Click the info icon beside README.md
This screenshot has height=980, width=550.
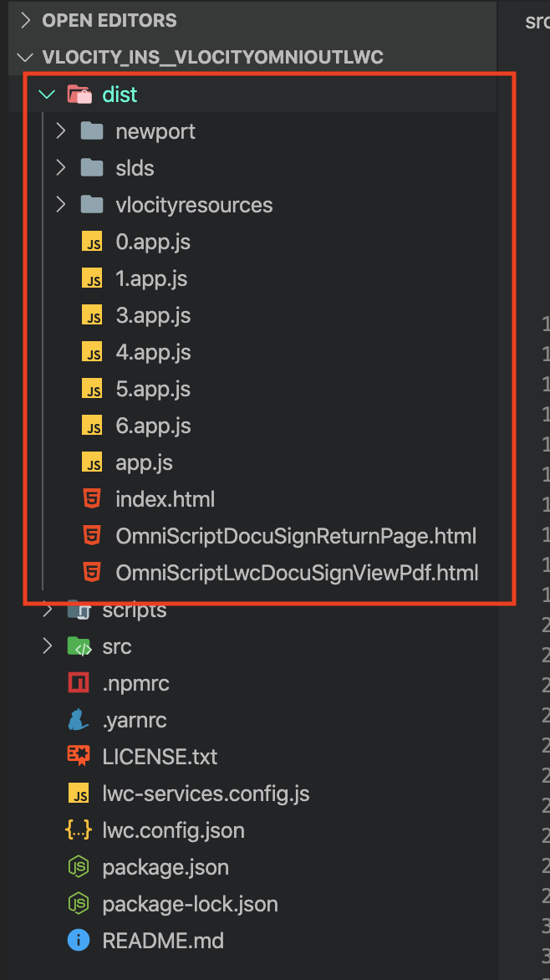[x=79, y=941]
